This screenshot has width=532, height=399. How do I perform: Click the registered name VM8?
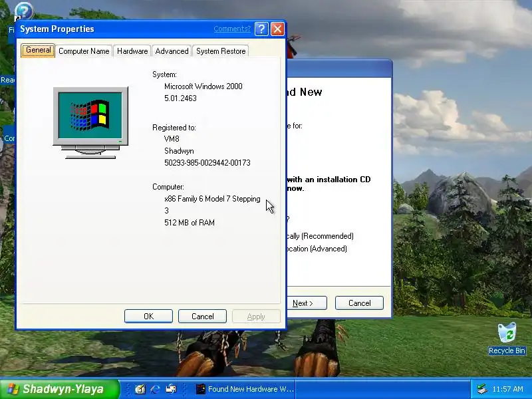172,139
